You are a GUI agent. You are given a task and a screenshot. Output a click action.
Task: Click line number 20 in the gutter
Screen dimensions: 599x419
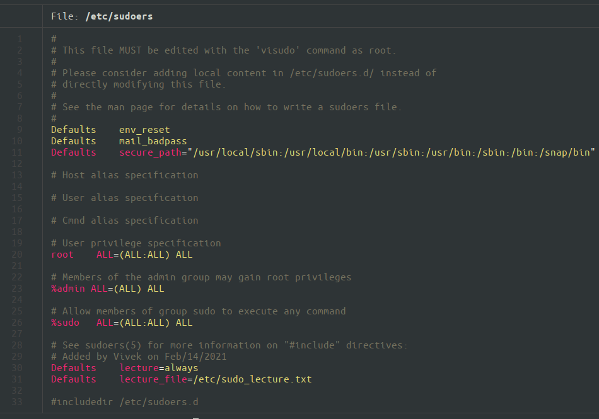pos(17,255)
